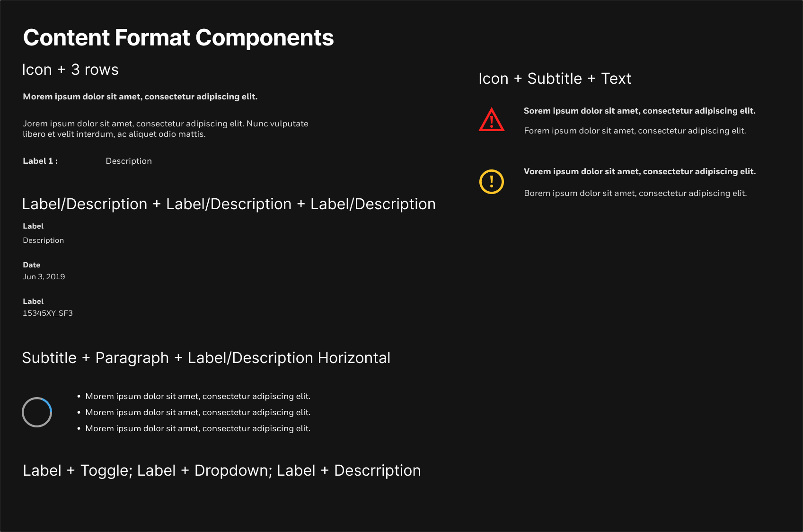Click the red warning triangle icon

[x=492, y=120]
